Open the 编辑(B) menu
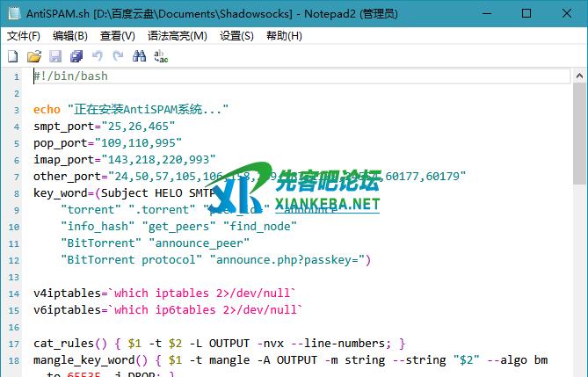 [70, 36]
